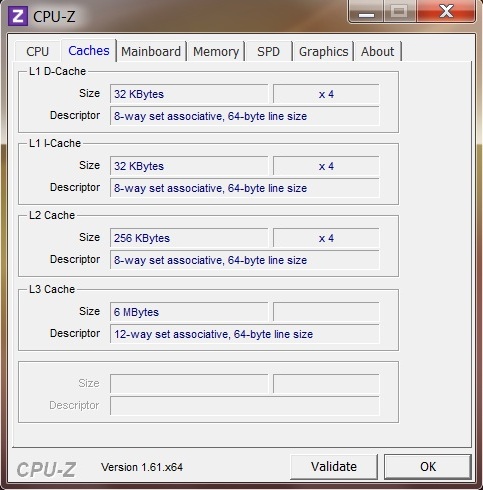Click the disabled Size field in the unnamed group
The width and height of the screenshot is (483, 490).
[x=189, y=384]
